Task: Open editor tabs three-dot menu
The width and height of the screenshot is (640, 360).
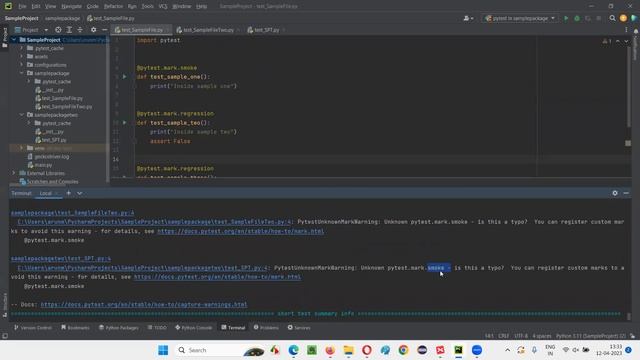Action: coord(626,30)
